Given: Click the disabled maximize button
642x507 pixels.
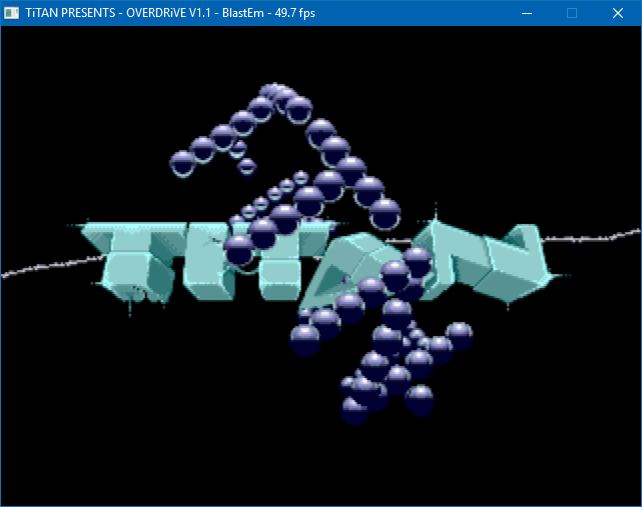Looking at the screenshot, I should point(572,13).
